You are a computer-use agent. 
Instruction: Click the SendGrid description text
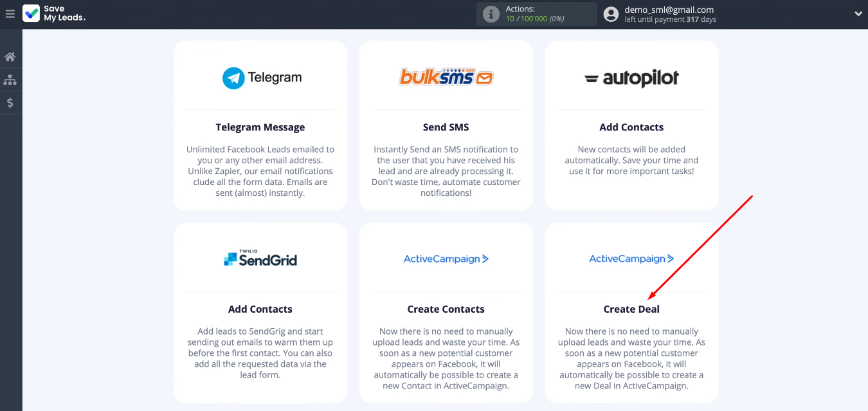260,353
